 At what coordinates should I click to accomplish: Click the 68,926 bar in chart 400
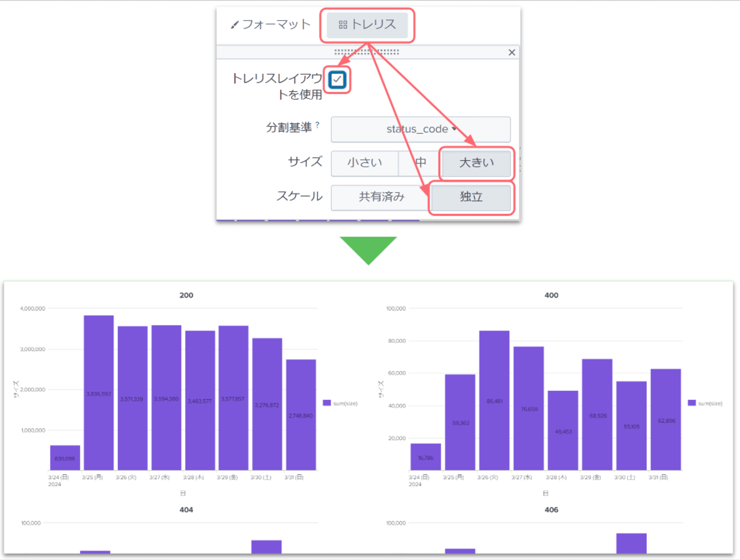click(x=597, y=414)
